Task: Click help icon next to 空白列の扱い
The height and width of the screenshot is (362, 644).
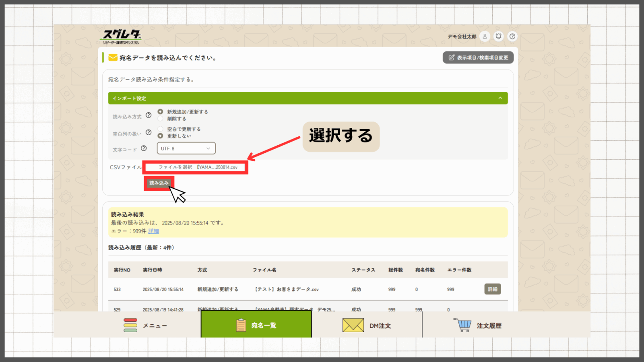Action: [x=149, y=132]
